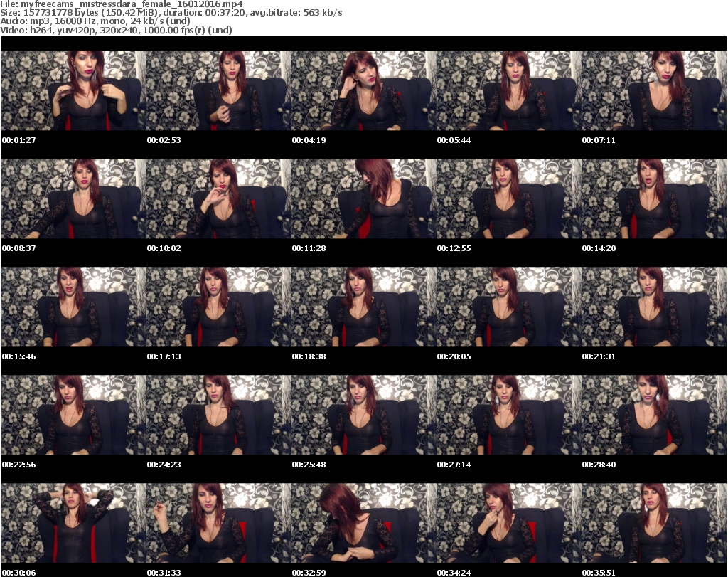Image resolution: width=728 pixels, height=577 pixels.
Task: Select the thumbnail above timestamp 00:20:05
Action: coord(509,307)
